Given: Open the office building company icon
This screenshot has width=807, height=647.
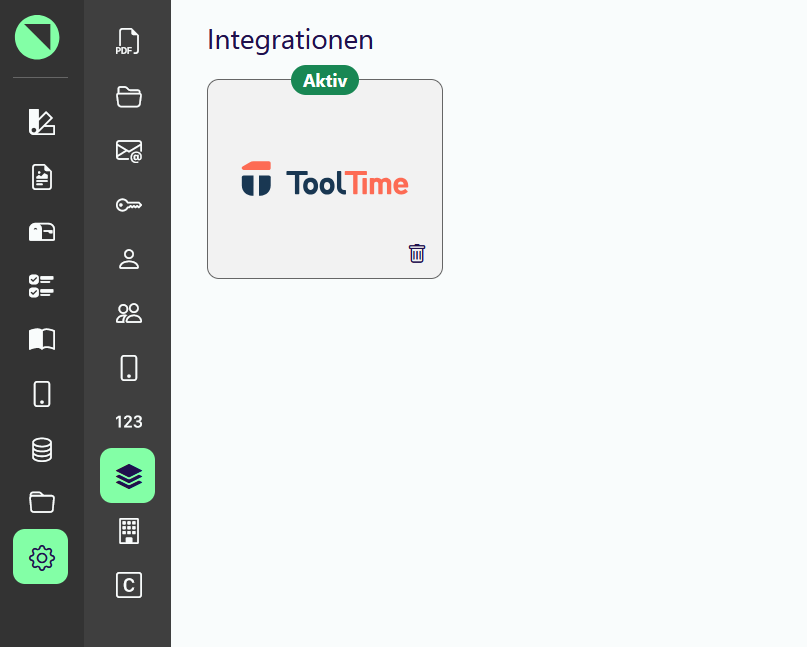Looking at the screenshot, I should [129, 531].
